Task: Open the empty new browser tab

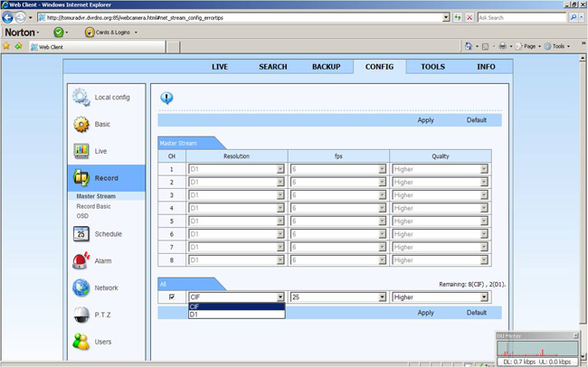Action: [x=173, y=47]
